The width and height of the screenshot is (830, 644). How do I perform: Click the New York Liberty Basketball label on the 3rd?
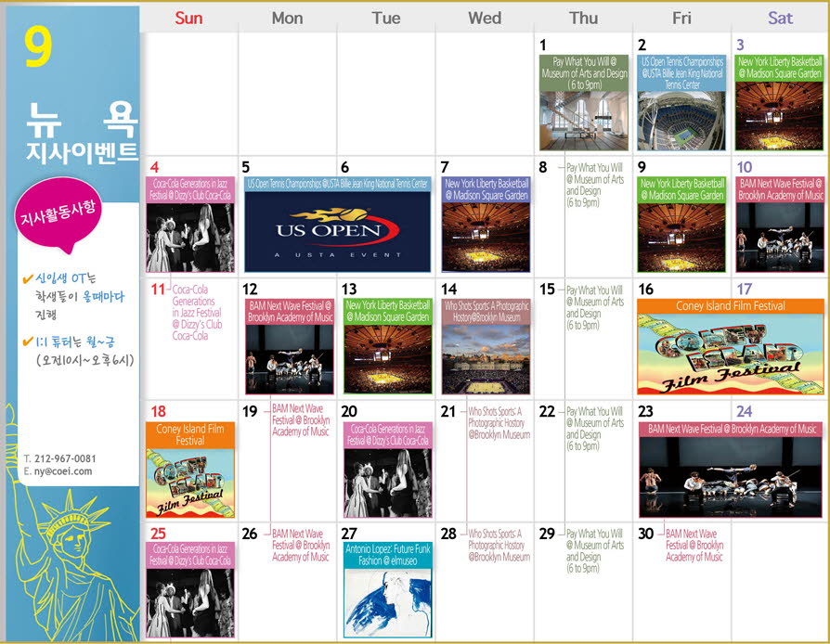[779, 68]
